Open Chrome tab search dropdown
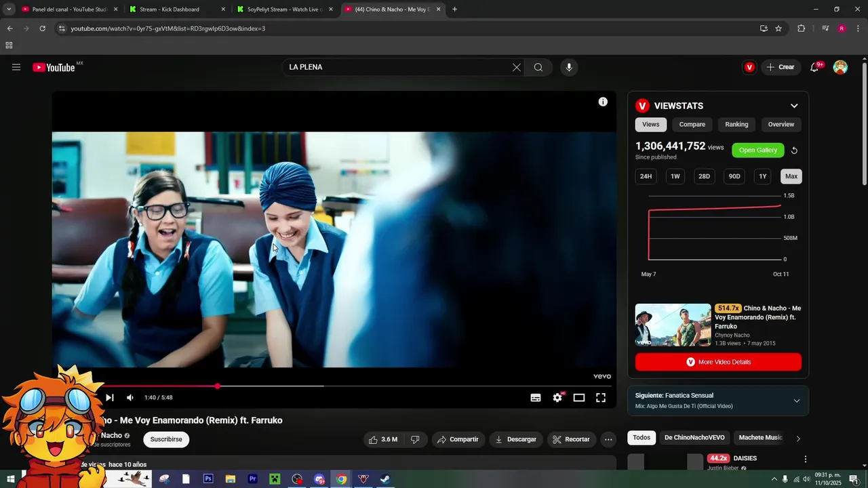Image resolution: width=868 pixels, height=488 pixels. 9,9
